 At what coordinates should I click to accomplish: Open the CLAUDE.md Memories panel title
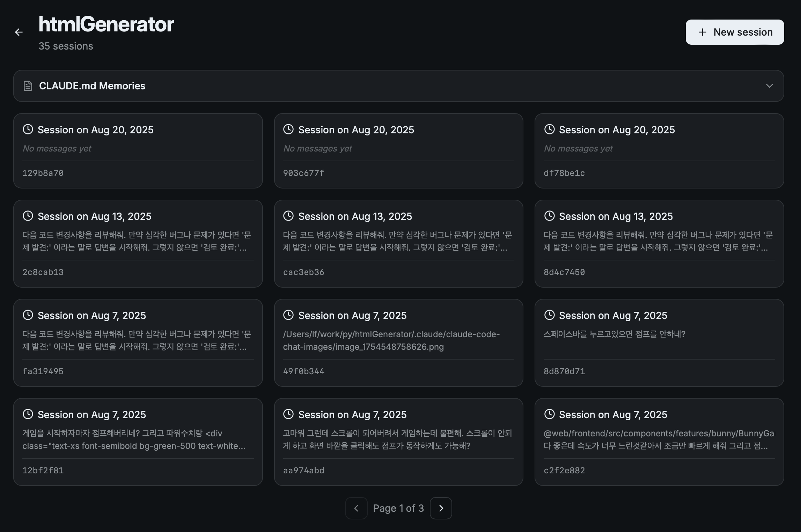coord(92,86)
